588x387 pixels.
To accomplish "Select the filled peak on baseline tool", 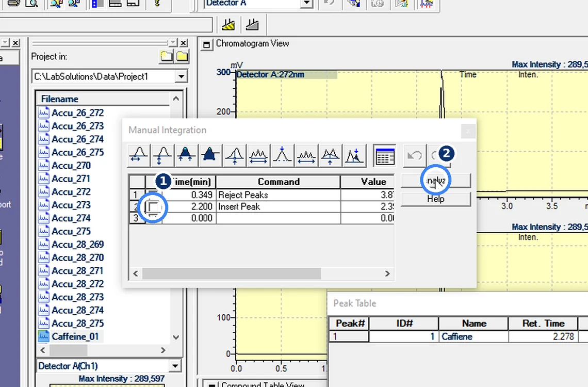I will tap(210, 155).
